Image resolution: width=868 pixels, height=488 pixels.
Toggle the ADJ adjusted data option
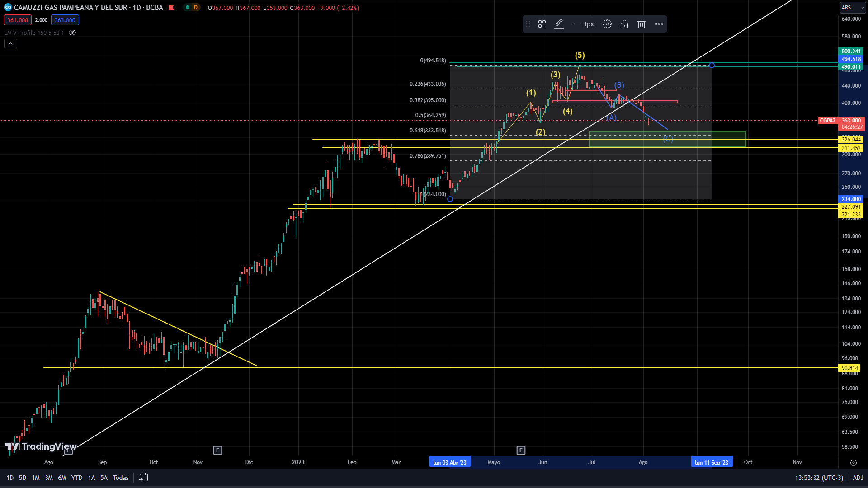pos(858,478)
